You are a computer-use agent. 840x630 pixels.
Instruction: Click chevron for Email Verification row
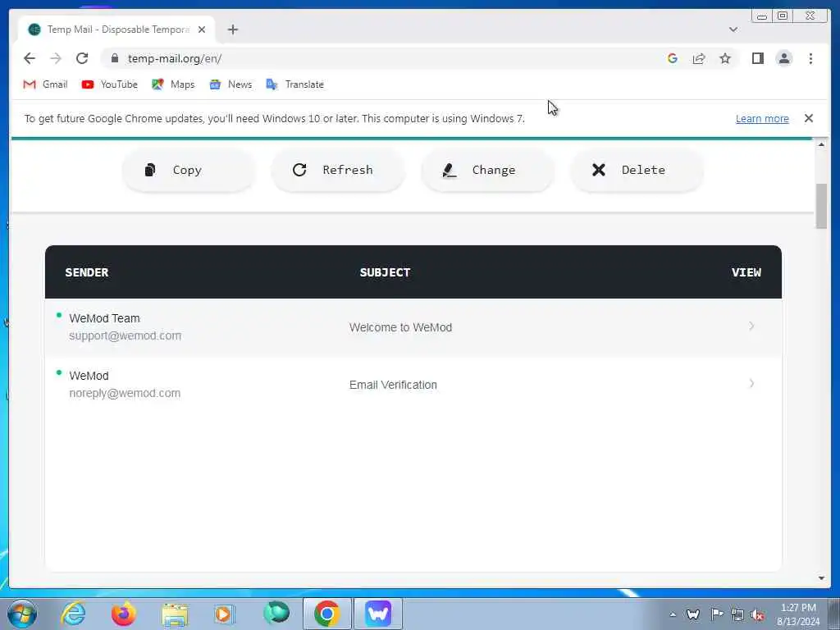click(751, 383)
